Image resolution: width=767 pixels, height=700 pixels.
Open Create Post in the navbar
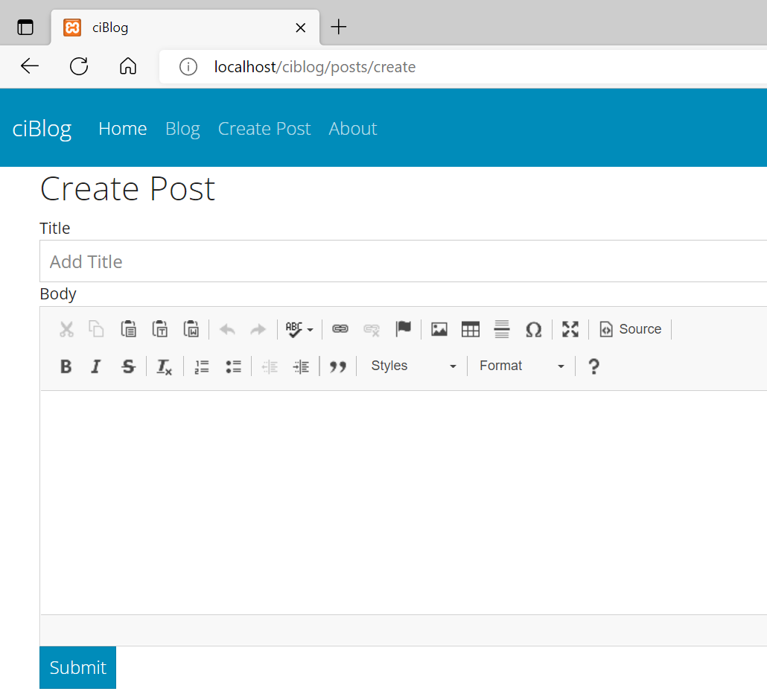click(264, 129)
